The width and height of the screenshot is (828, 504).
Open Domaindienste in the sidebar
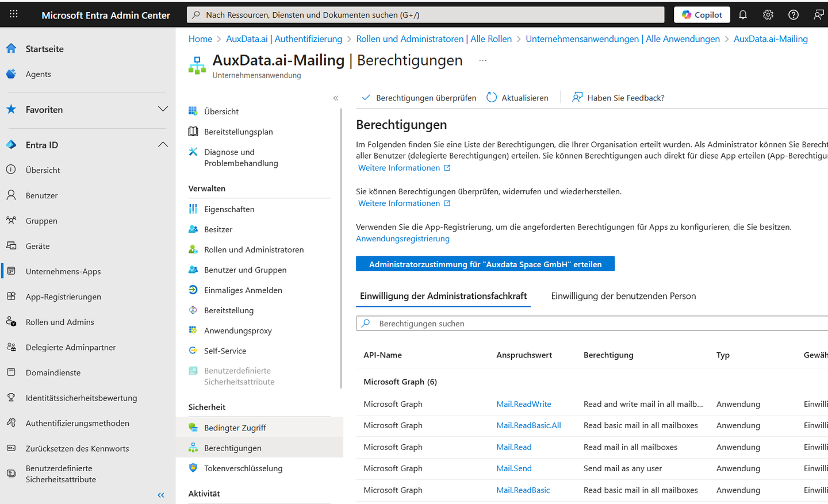[x=53, y=372]
